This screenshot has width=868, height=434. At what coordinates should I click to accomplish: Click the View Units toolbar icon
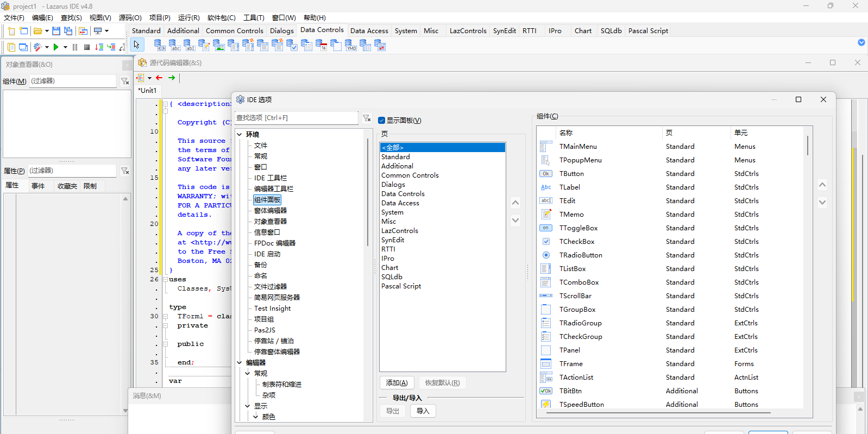[x=11, y=47]
